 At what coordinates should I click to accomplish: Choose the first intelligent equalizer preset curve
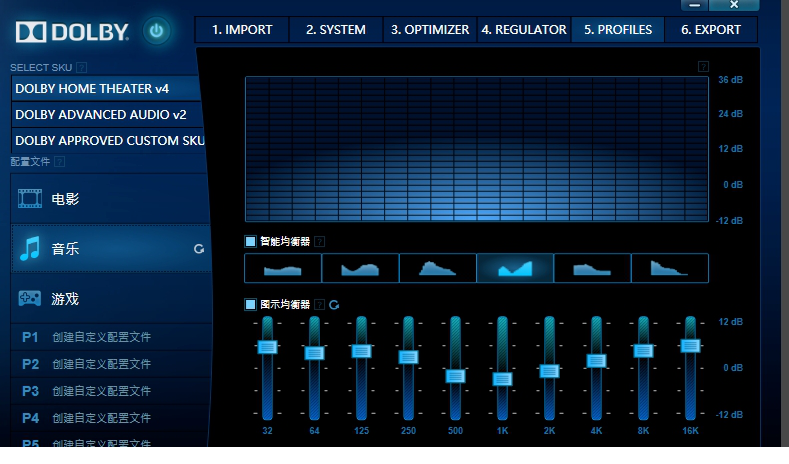283,268
